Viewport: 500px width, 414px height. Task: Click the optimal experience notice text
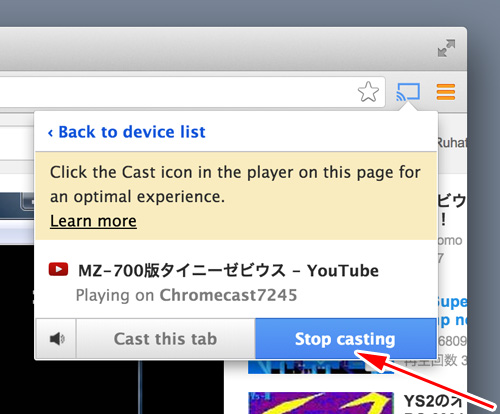tap(235, 184)
